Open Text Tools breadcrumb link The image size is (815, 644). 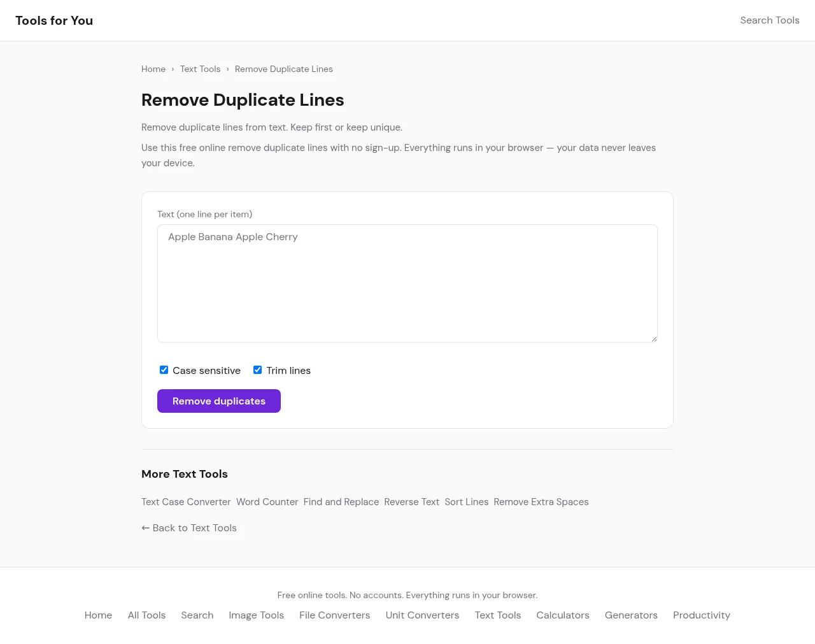200,69
